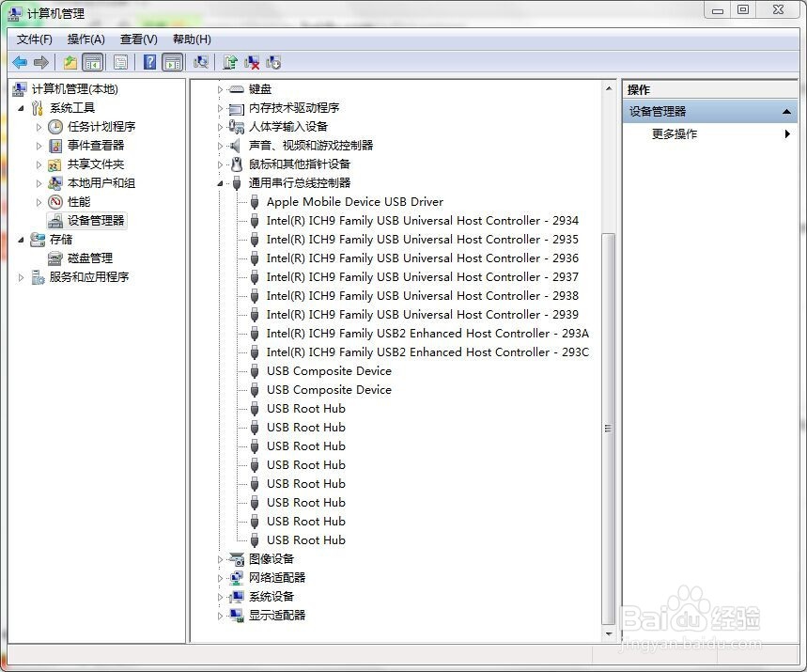The width and height of the screenshot is (807, 672).
Task: Collapse the 通用串行总线控制器 category
Action: [x=222, y=182]
